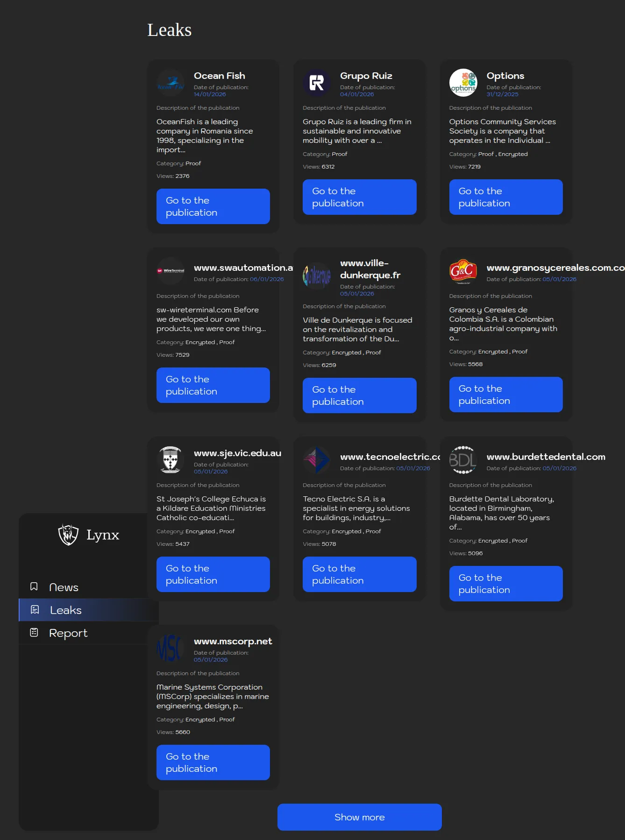The width and height of the screenshot is (625, 840).
Task: Go to the publication for www.ville-dunkerque.fr
Action: pos(359,395)
